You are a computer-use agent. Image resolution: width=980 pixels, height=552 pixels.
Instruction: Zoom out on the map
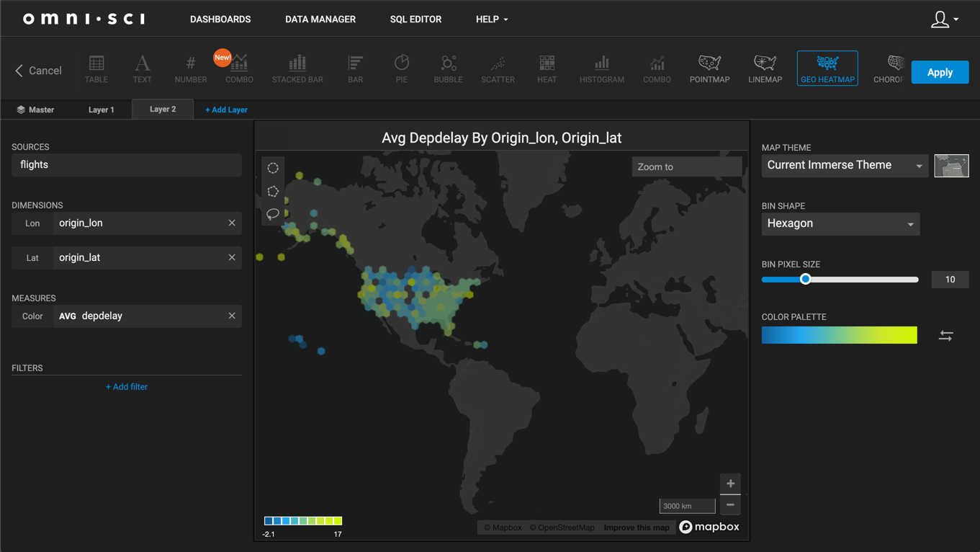tap(730, 504)
